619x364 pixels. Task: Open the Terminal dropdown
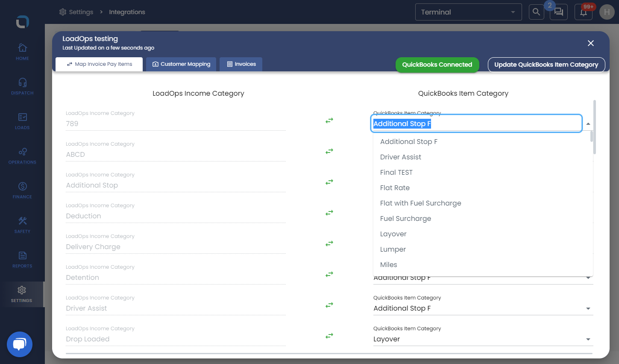click(x=468, y=12)
